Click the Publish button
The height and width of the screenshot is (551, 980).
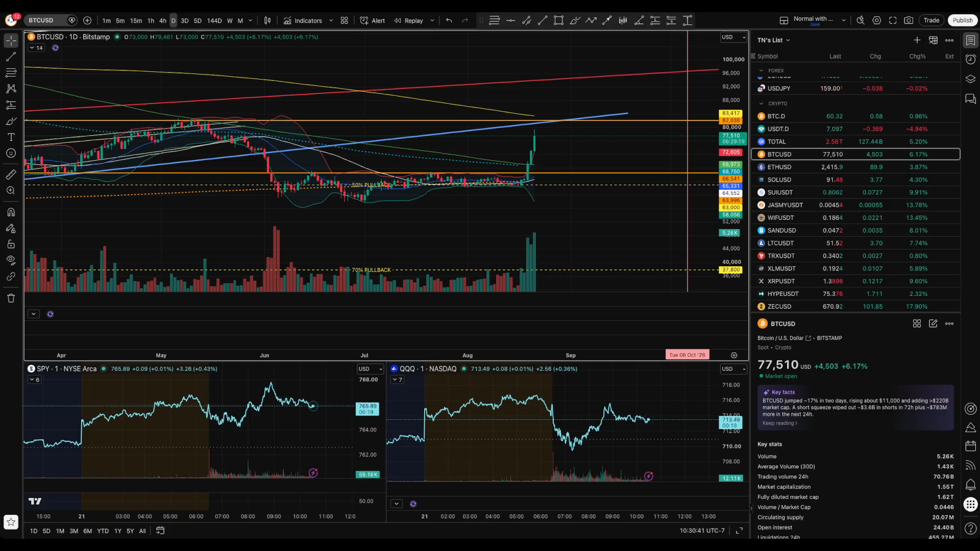[x=963, y=20]
